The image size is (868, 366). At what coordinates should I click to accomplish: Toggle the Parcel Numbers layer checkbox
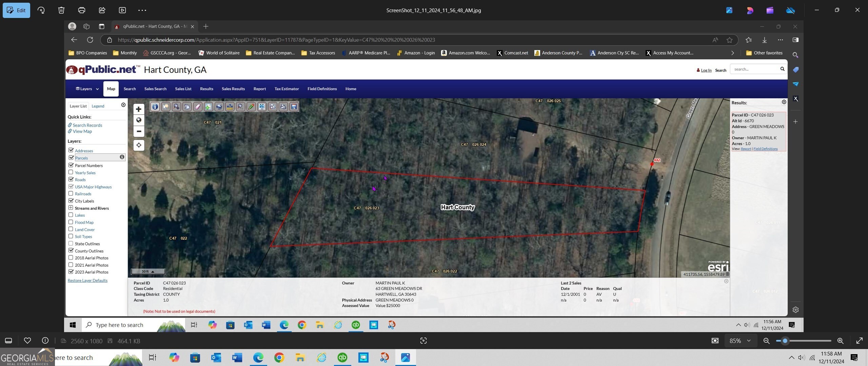71,165
